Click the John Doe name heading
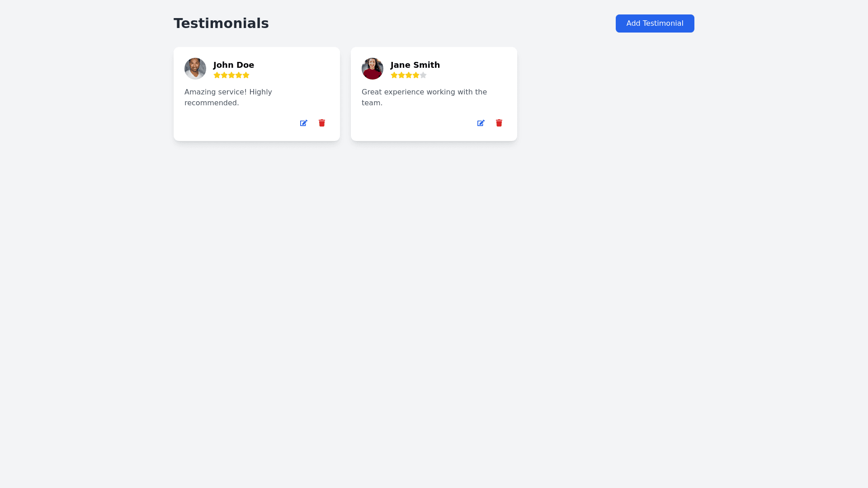This screenshot has height=488, width=868. tap(234, 65)
